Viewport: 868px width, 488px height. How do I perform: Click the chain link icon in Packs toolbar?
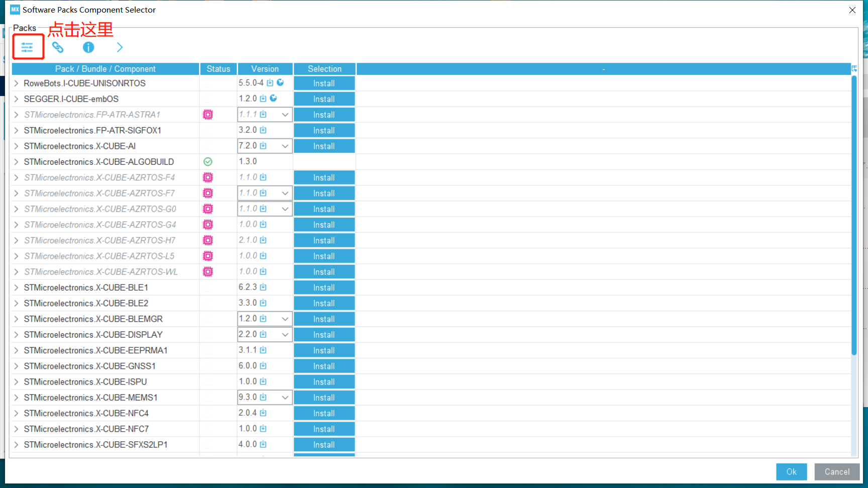tap(58, 47)
